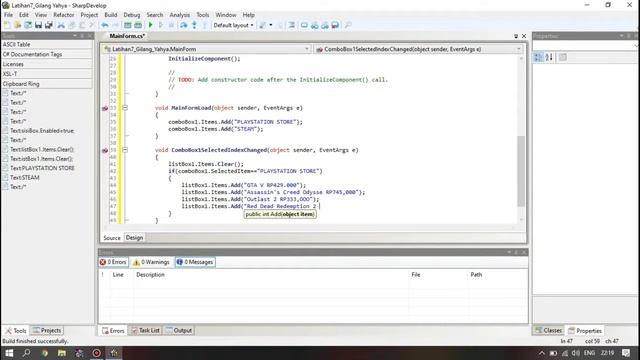Expand the Licenses tool category

click(47, 64)
